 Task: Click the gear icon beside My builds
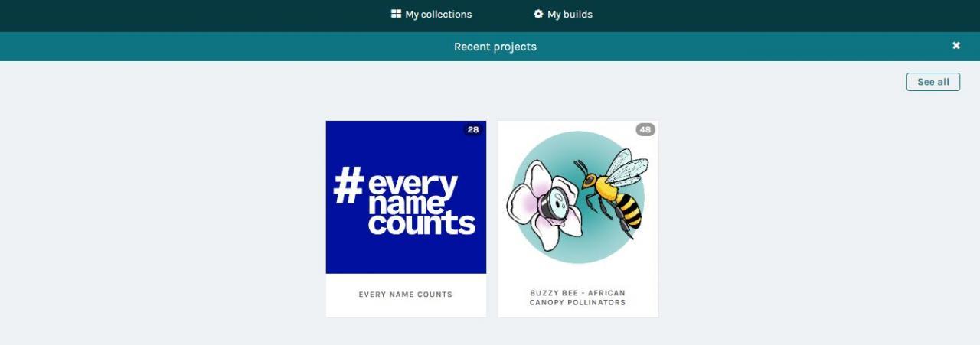point(538,14)
